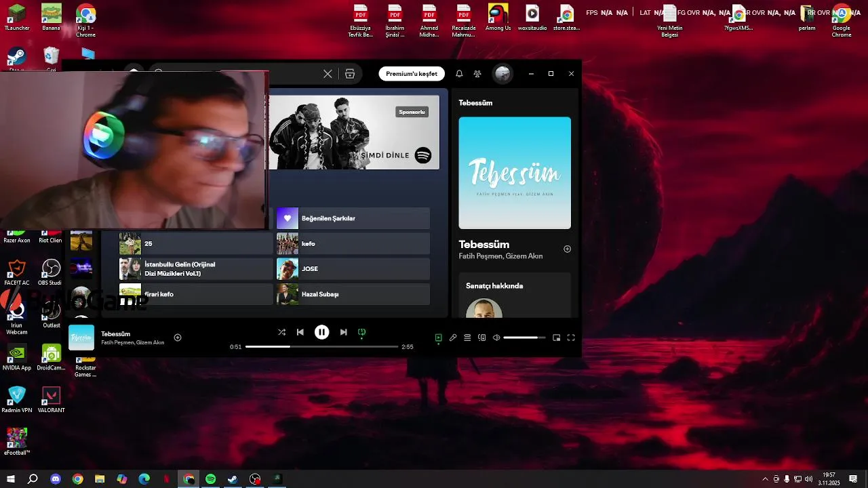Open the JOSE tile

click(x=353, y=269)
